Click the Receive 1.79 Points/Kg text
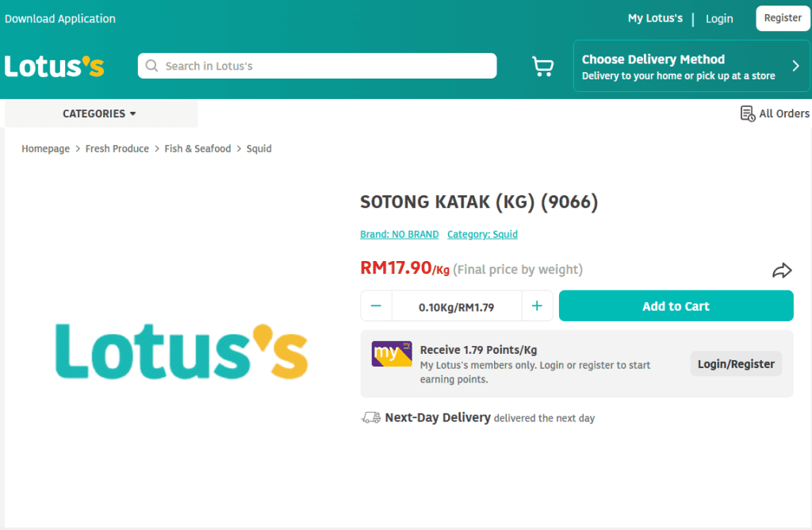 [478, 350]
